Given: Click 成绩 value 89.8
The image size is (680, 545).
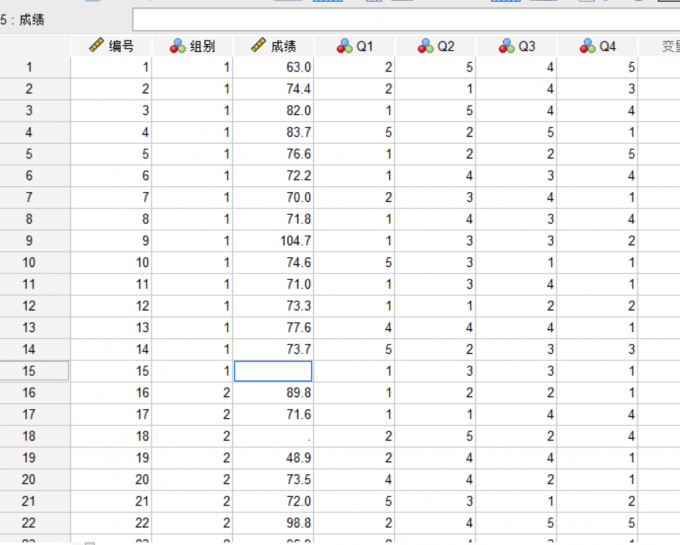Looking at the screenshot, I should pos(273,393).
